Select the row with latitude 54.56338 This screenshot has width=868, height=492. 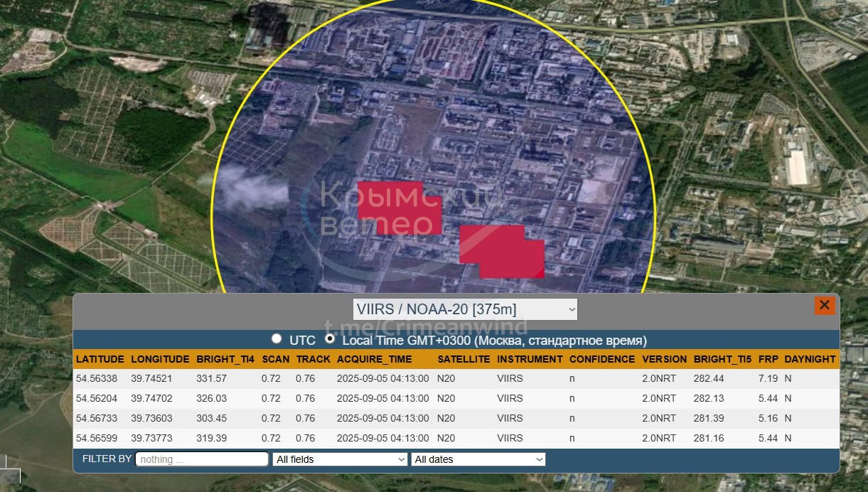(x=455, y=378)
